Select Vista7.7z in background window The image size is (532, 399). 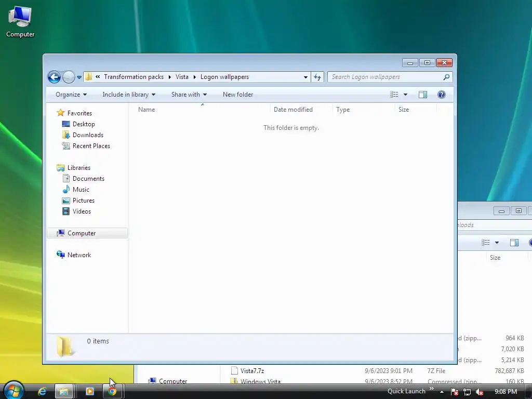point(252,371)
